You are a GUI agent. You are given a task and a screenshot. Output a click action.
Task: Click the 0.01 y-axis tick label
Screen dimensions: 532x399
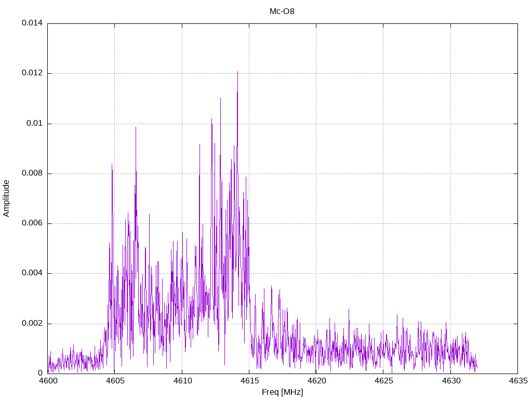pos(34,124)
